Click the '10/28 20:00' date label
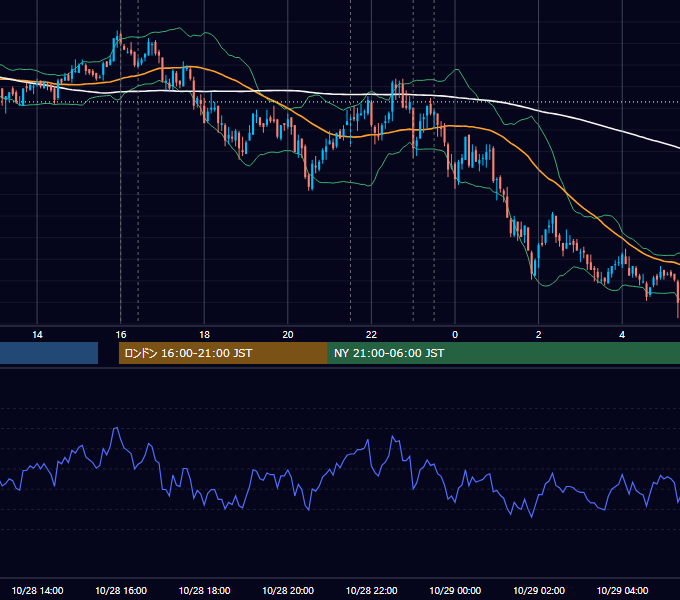The image size is (680, 600). click(x=288, y=590)
